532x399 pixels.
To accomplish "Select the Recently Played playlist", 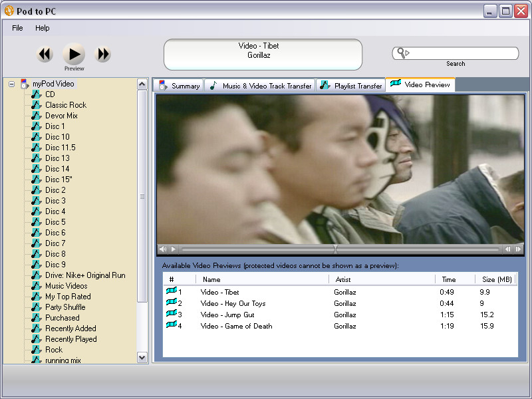I will (71, 339).
